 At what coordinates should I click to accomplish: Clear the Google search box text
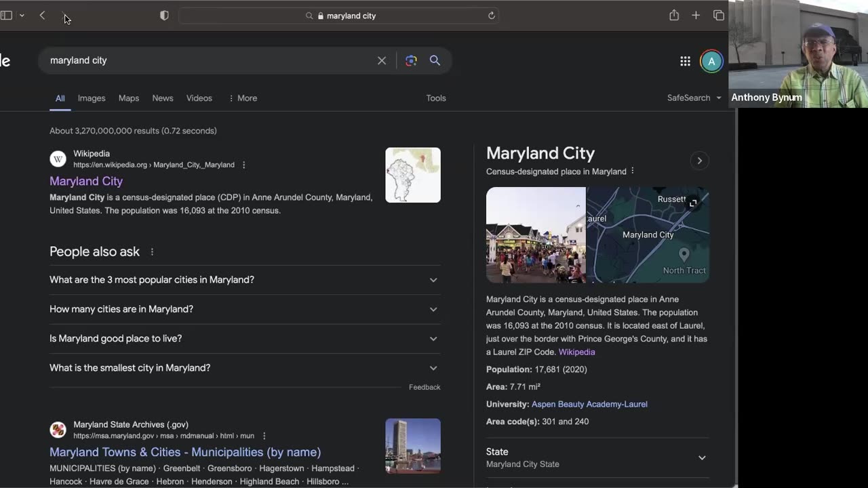tap(382, 60)
